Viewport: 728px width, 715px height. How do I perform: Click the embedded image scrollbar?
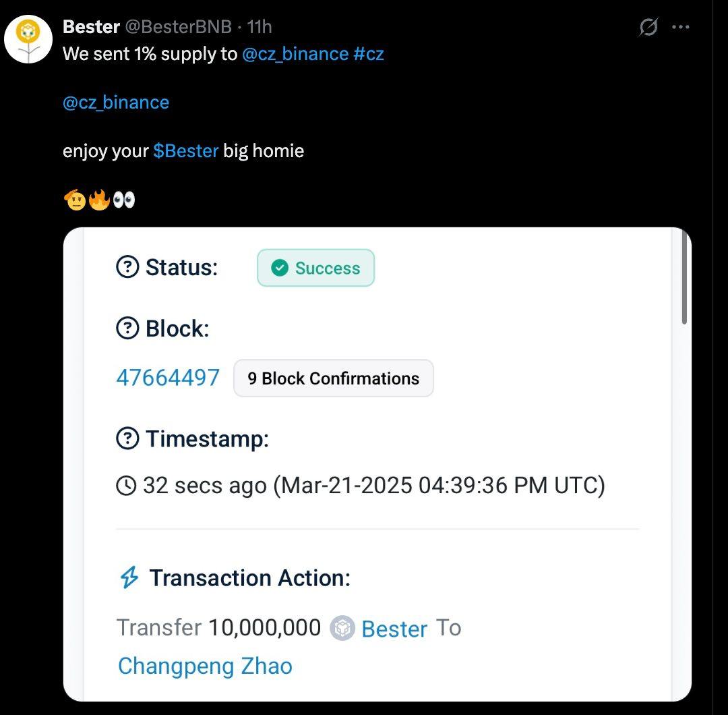[x=684, y=277]
